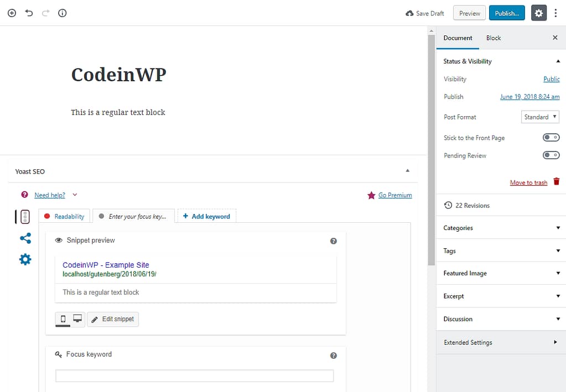This screenshot has width=566, height=392.
Task: Click the Publish button
Action: [x=506, y=13]
